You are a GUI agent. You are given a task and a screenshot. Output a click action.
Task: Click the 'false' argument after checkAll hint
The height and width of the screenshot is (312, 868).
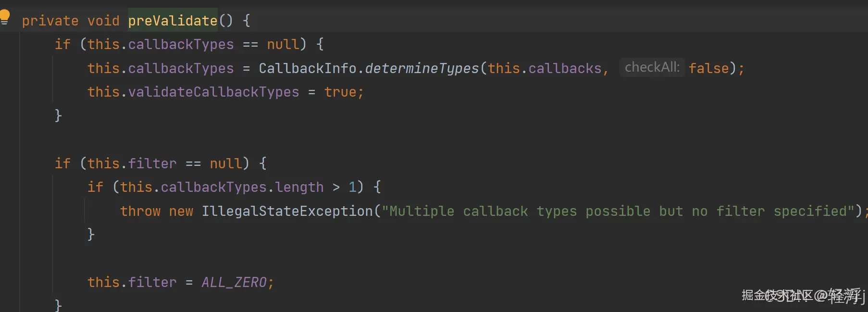tap(708, 68)
